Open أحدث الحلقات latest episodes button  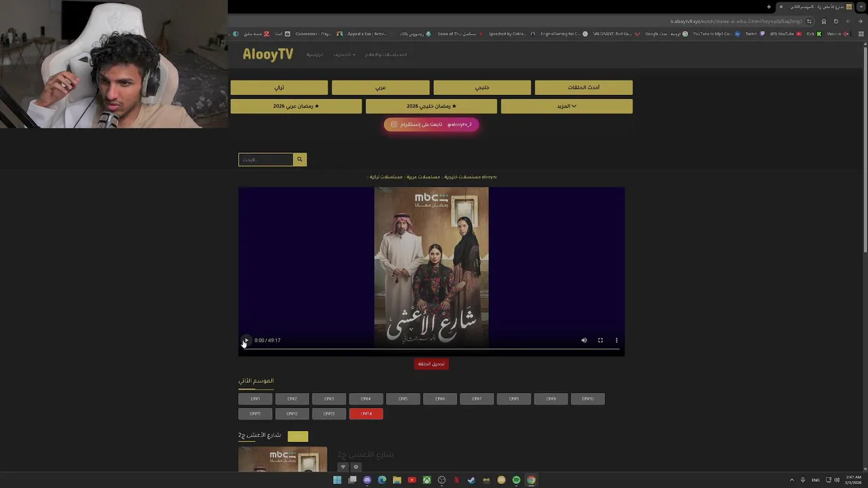[x=584, y=87]
